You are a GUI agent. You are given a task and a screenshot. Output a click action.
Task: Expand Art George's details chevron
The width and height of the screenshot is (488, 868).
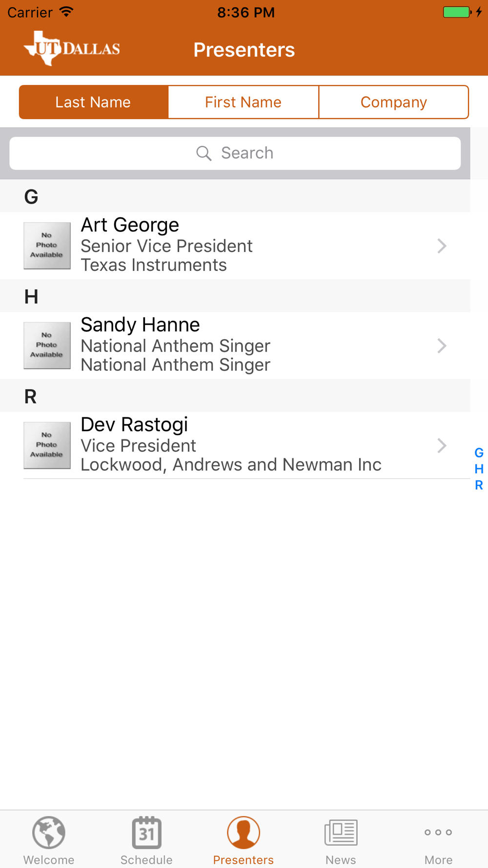[442, 246]
